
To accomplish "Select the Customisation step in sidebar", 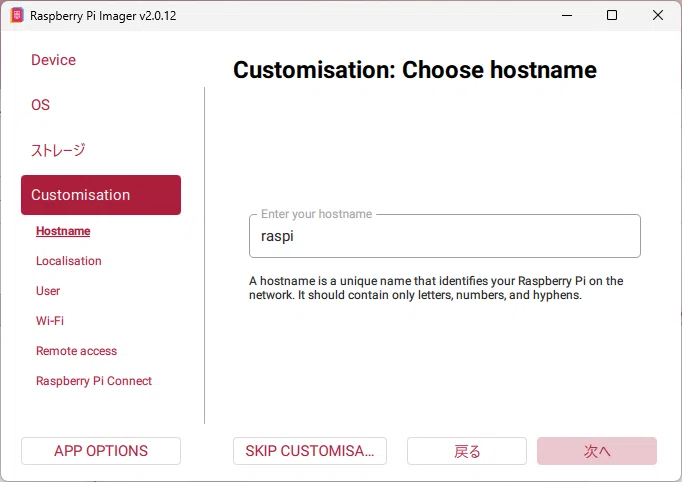I will [101, 195].
